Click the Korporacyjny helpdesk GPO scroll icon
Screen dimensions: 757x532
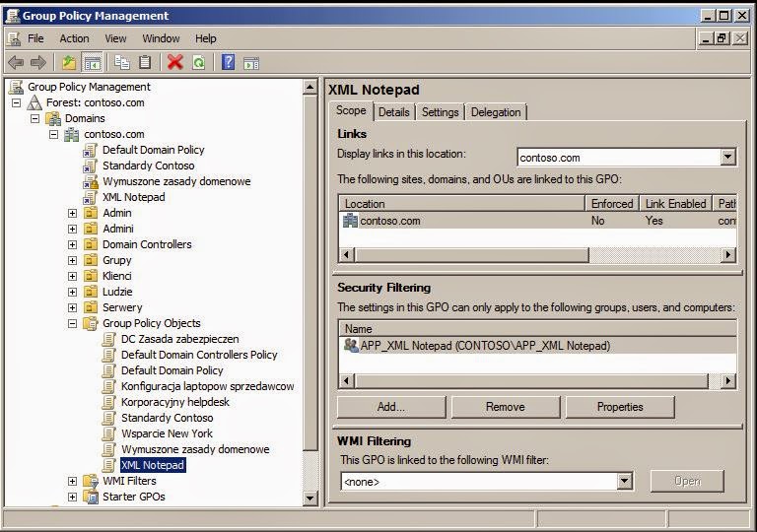coord(109,402)
